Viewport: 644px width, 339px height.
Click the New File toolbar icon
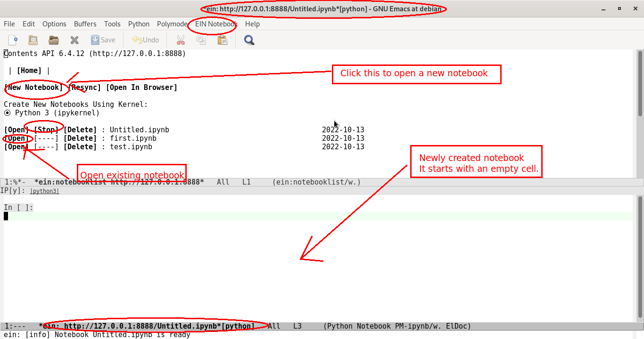13,40
